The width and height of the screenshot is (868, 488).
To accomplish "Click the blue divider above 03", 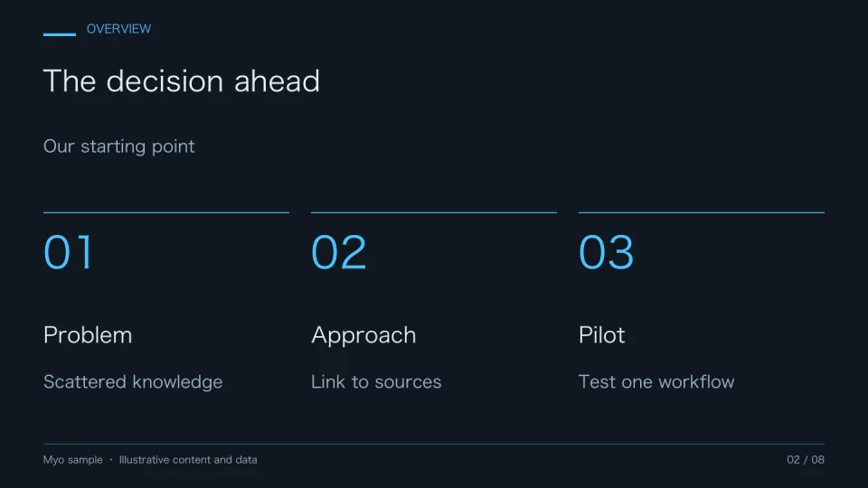I will pyautogui.click(x=702, y=212).
